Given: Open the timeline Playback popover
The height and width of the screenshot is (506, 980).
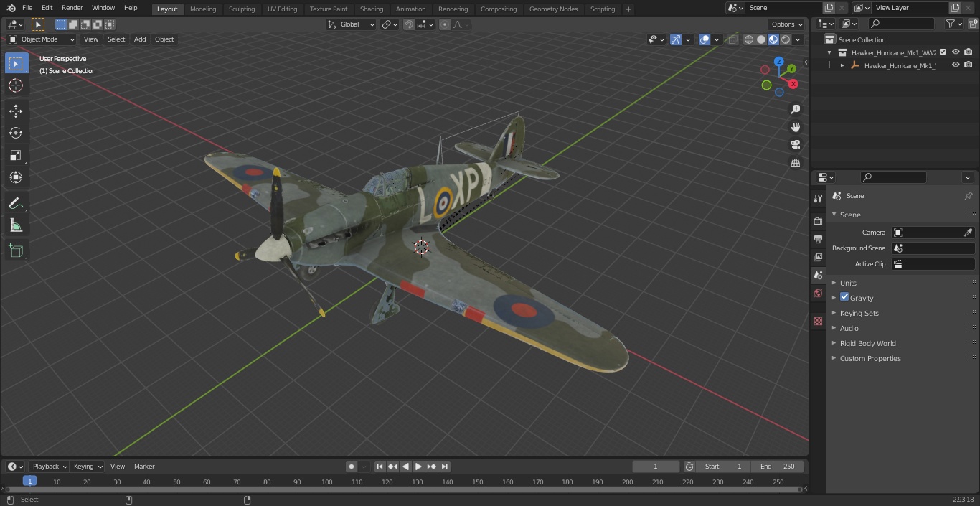Looking at the screenshot, I should coord(49,467).
